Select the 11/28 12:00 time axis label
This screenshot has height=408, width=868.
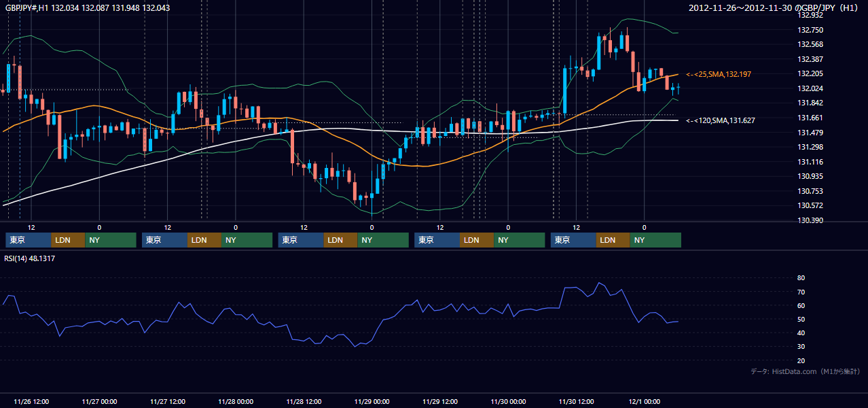click(304, 401)
